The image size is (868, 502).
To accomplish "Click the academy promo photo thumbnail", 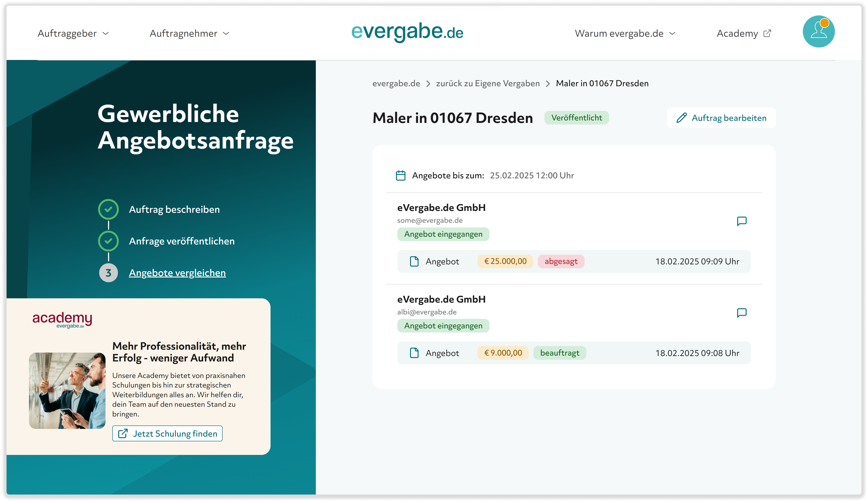I will click(x=67, y=390).
